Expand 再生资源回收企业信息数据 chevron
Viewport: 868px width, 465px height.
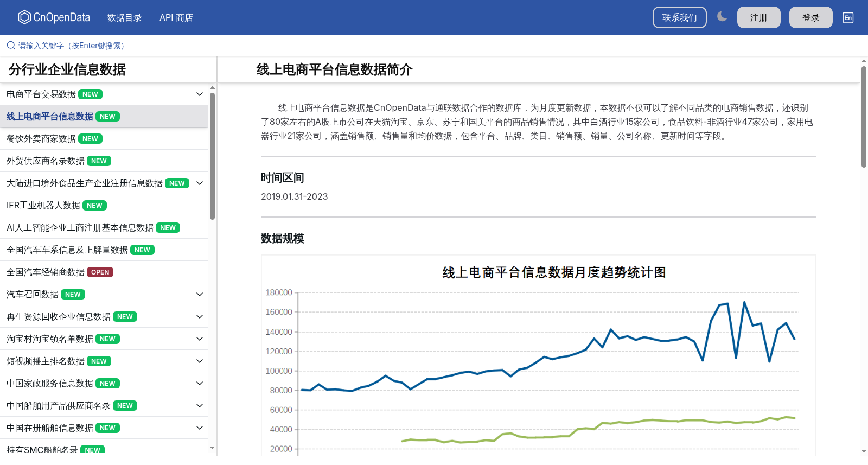click(x=200, y=317)
